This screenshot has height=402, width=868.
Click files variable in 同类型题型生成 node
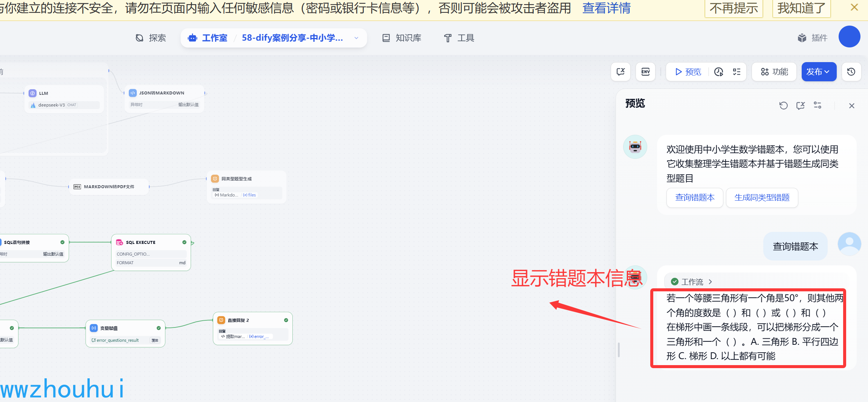pos(249,195)
